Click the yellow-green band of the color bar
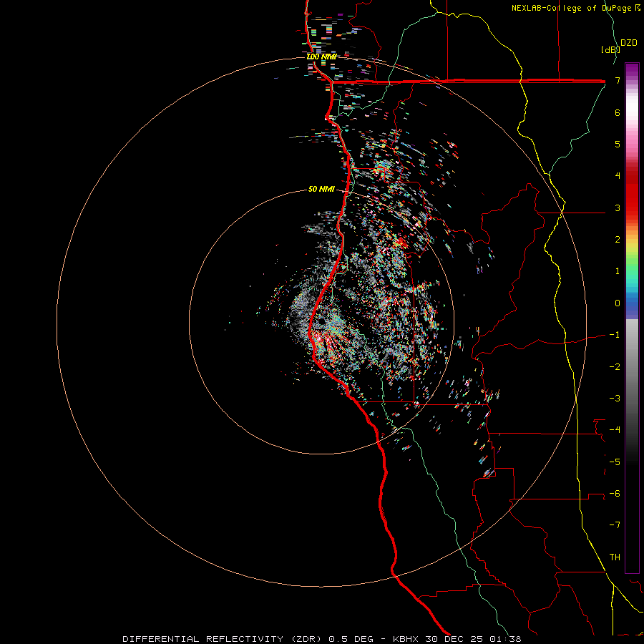The width and height of the screenshot is (644, 644). tap(632, 253)
